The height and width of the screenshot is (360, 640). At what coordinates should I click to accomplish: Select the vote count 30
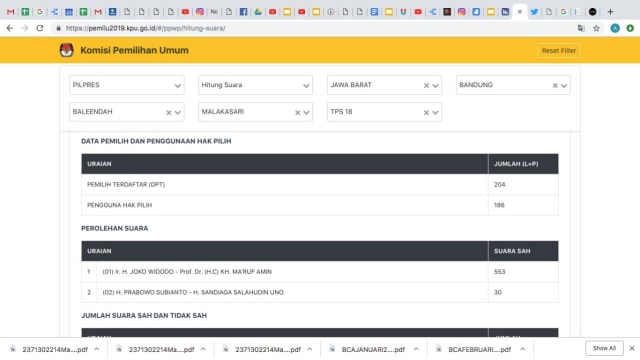pyautogui.click(x=498, y=292)
